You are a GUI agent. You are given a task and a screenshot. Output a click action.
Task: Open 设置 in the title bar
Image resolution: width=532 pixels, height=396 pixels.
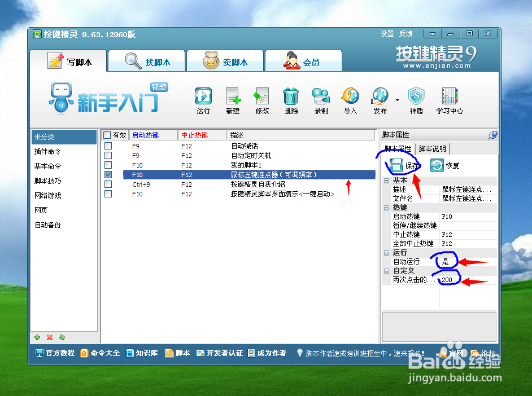387,34
